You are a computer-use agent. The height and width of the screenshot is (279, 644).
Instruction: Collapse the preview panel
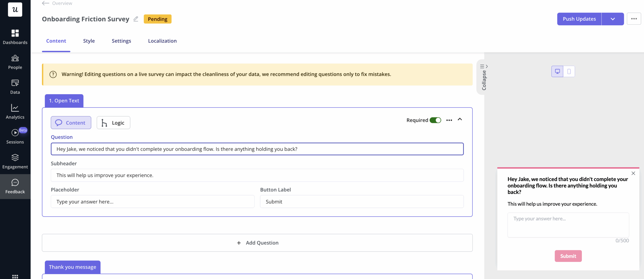[484, 77]
